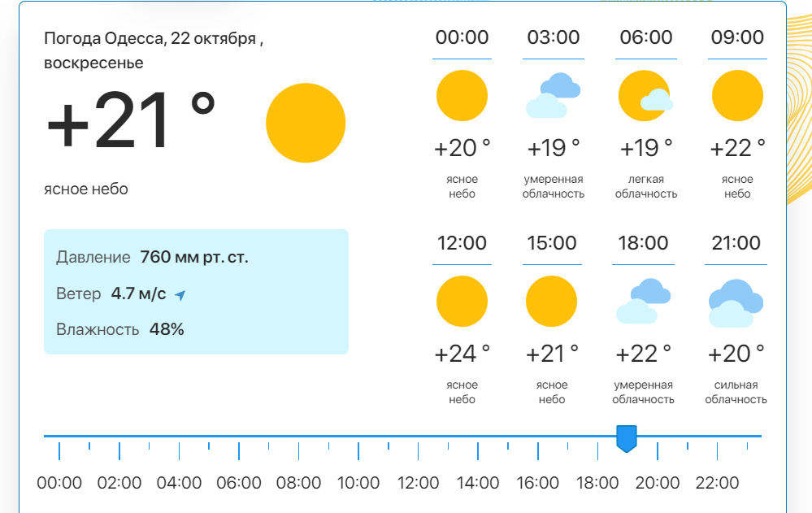Click the 06:00 label on timeline
Viewport: 812px width, 513px height.
click(239, 483)
